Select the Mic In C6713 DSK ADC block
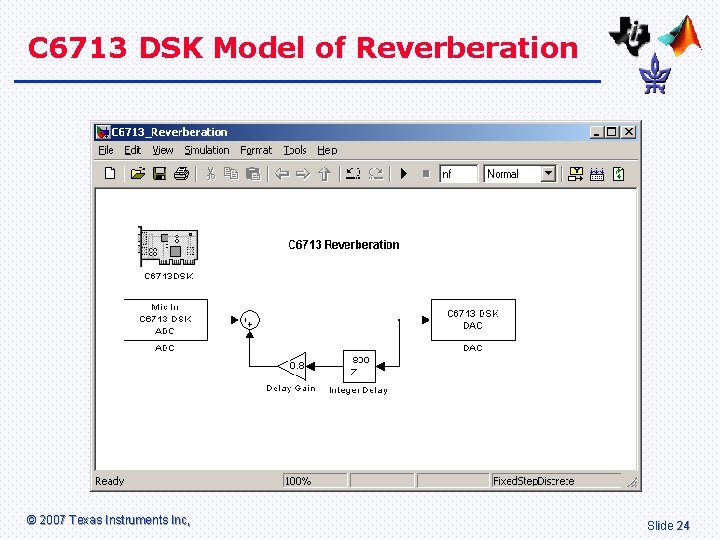 166,320
